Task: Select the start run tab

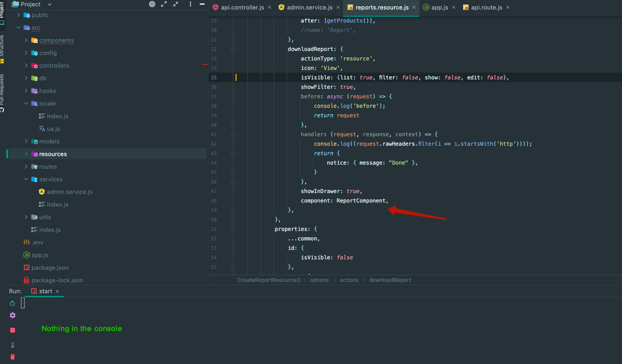Action: pos(45,291)
